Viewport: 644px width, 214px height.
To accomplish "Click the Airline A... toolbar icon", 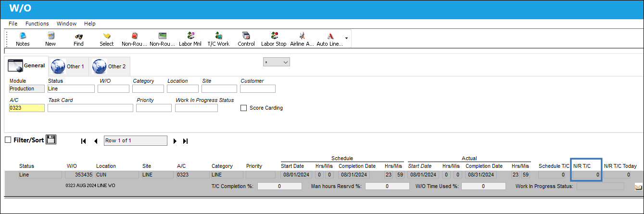I will click(302, 39).
